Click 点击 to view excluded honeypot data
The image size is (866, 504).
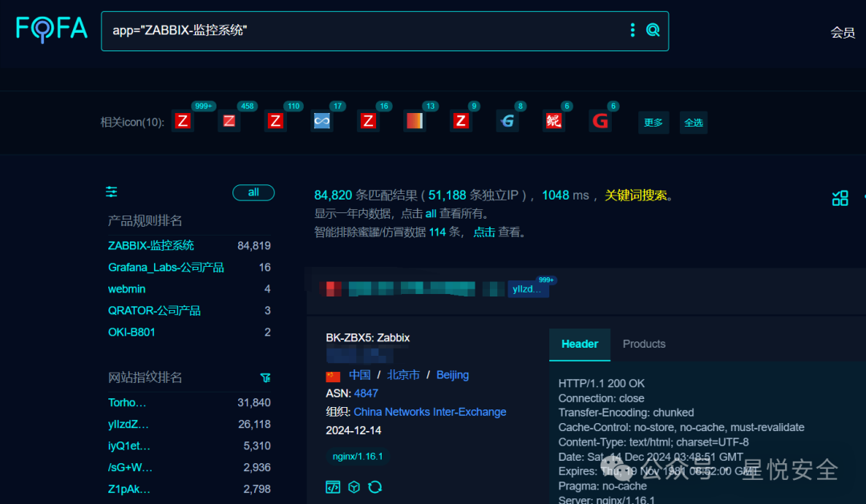(x=484, y=232)
